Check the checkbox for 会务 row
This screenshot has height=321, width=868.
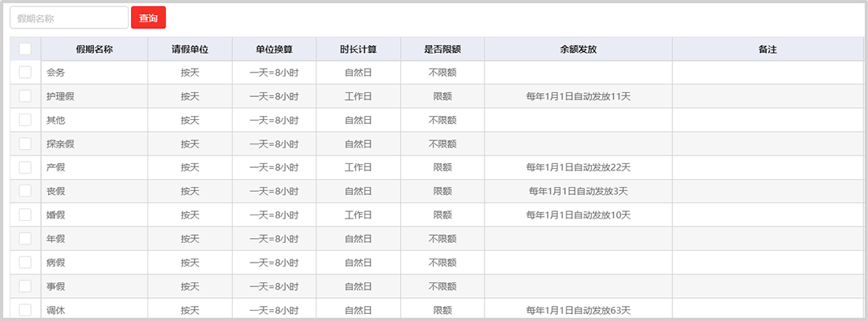pos(25,73)
